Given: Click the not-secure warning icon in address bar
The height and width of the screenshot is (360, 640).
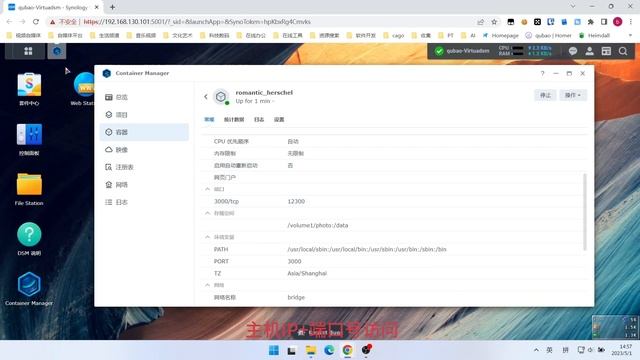Looking at the screenshot, I should (x=52, y=22).
